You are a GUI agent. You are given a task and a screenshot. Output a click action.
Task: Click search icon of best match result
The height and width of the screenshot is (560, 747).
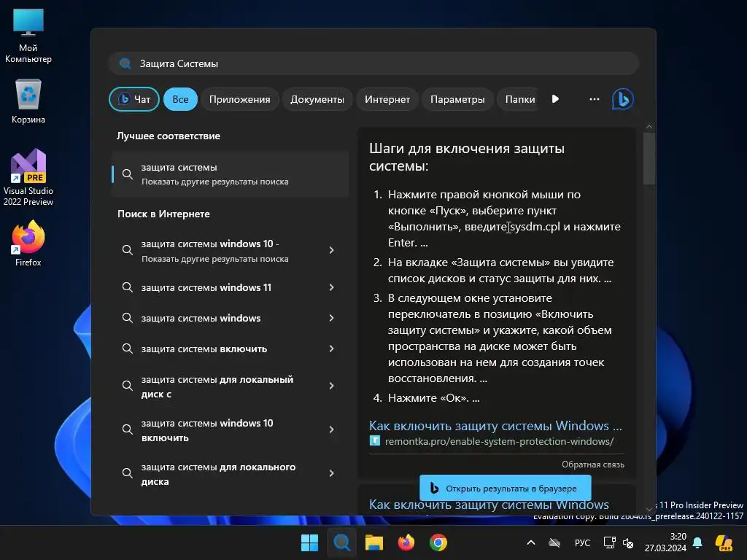[127, 174]
